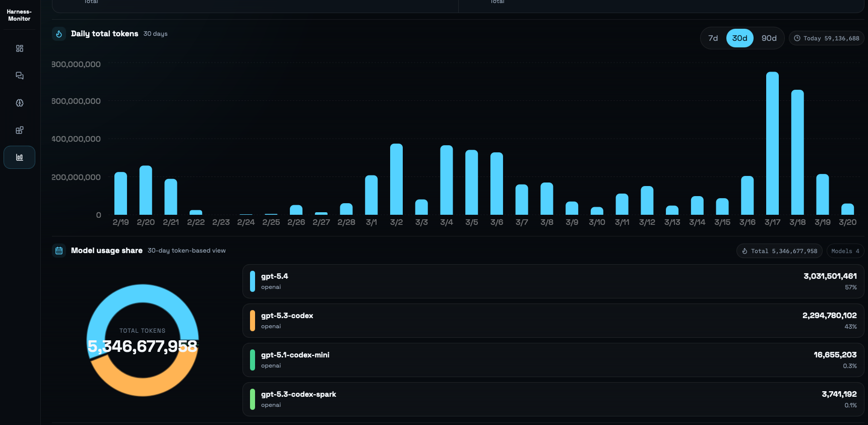Click the green gpt-5.1-codex-mini color bar
Viewport: 868px width, 425px height.
point(253,360)
